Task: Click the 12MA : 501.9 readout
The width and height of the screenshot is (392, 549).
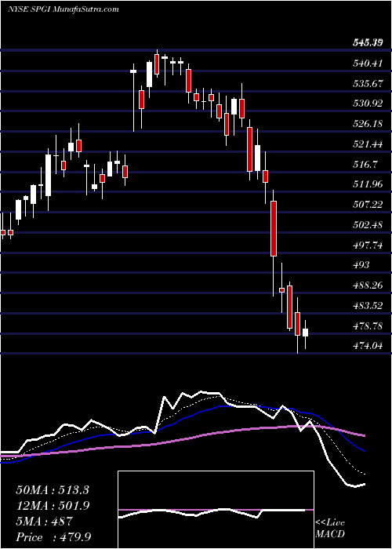Action: (x=53, y=505)
